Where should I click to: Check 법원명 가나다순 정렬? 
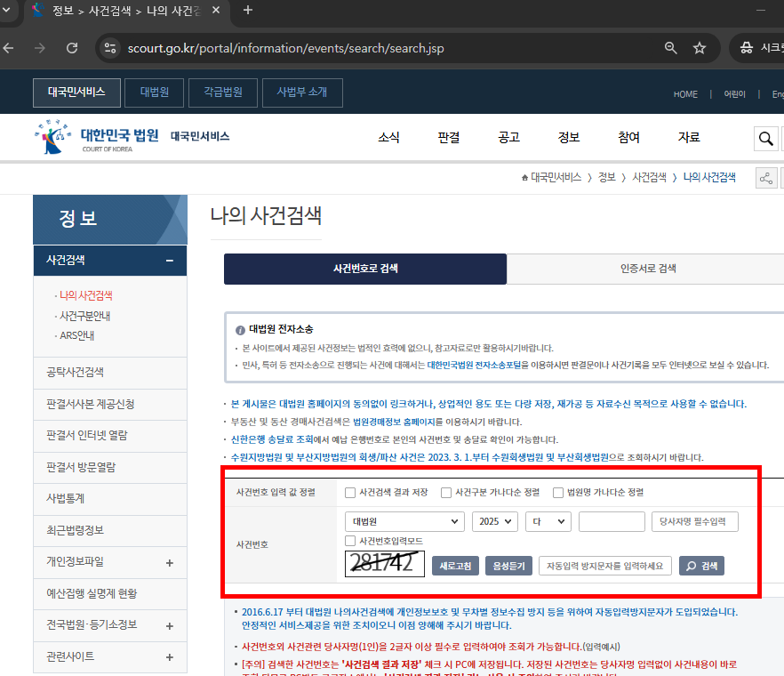coord(558,492)
